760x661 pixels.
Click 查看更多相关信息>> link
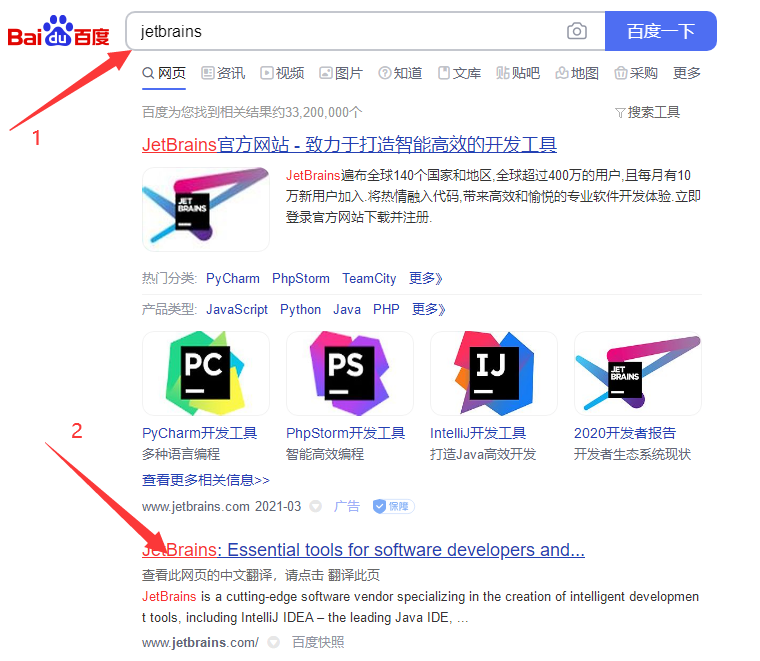point(206,480)
